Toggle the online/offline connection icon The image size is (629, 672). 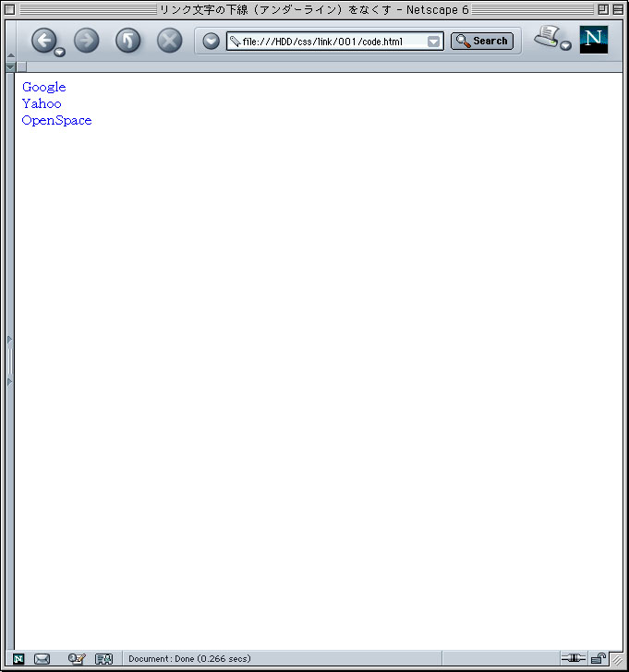point(574,657)
